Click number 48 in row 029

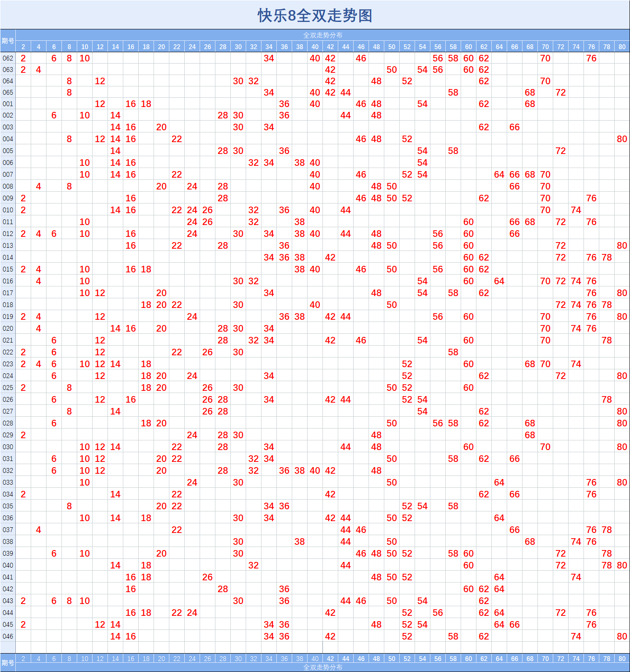pyautogui.click(x=376, y=435)
